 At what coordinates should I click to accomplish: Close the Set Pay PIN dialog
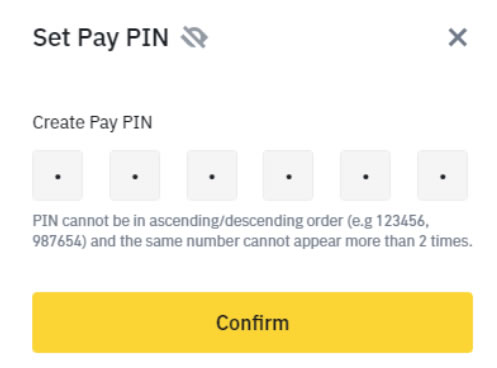(458, 37)
